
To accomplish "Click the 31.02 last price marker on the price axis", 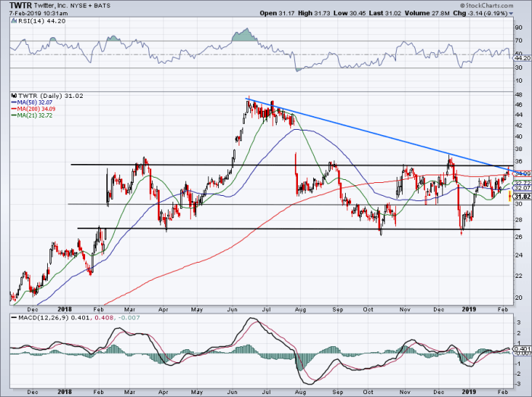I will (x=522, y=197).
